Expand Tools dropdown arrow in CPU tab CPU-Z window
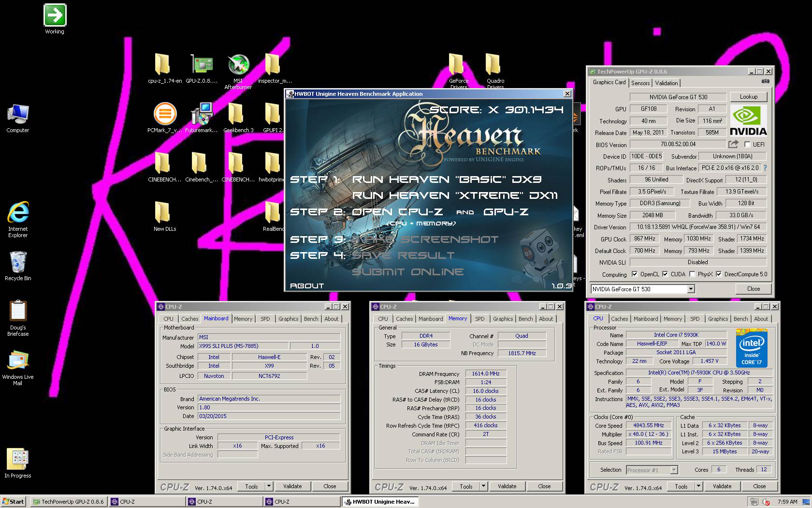 [698, 486]
